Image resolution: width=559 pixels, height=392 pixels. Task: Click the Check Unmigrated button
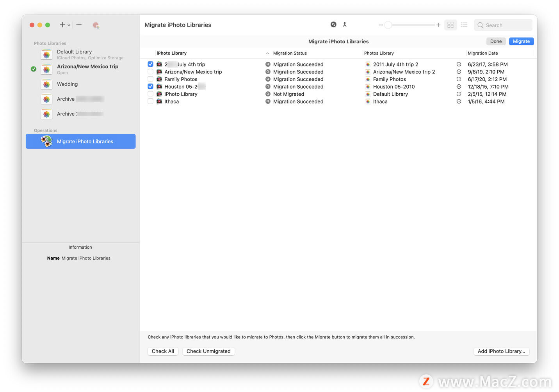pos(208,351)
